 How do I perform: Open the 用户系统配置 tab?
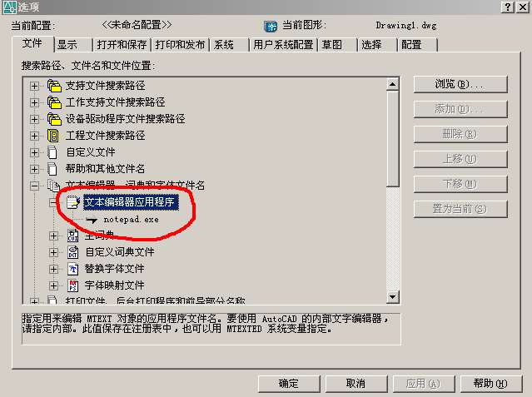[x=283, y=44]
